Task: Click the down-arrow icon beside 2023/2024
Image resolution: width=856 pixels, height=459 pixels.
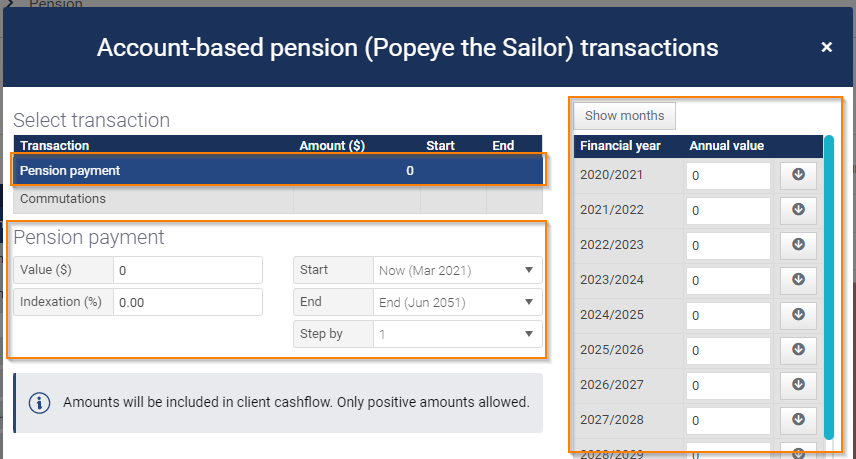Action: pyautogui.click(x=798, y=280)
